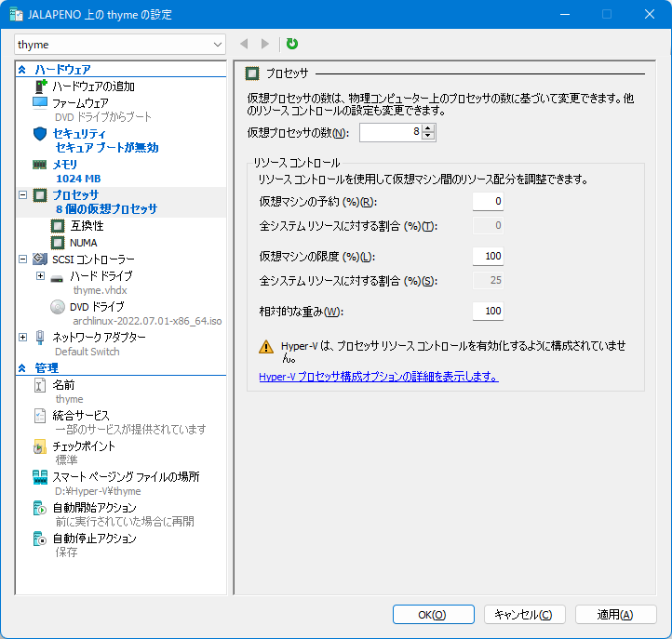The height and width of the screenshot is (639, 672).
Task: Click the 相対的な重み field
Action: (x=488, y=311)
